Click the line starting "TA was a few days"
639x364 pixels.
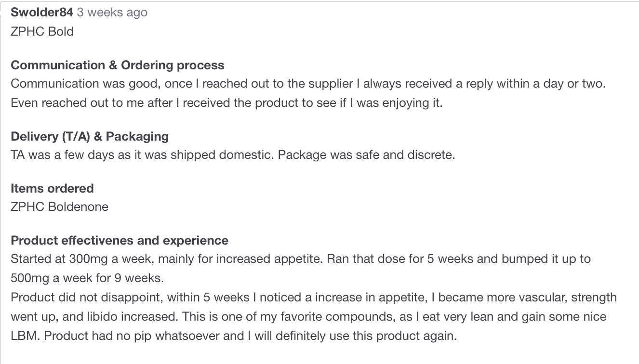pyautogui.click(x=232, y=156)
